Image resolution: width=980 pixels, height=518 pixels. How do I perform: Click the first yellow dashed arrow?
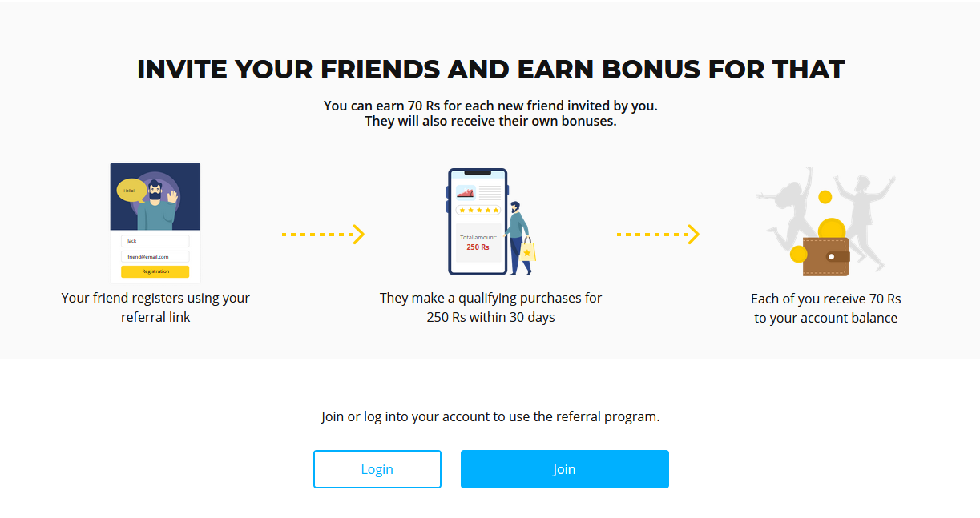point(323,235)
